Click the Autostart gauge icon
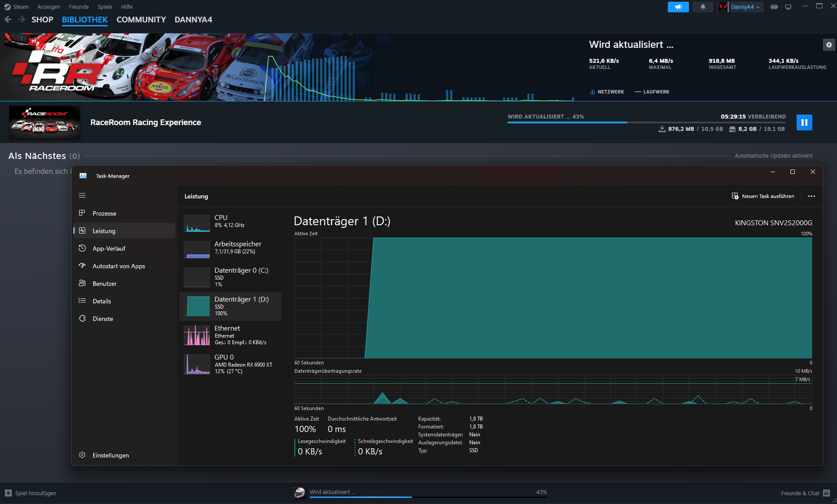The height and width of the screenshot is (504, 837). click(x=82, y=266)
